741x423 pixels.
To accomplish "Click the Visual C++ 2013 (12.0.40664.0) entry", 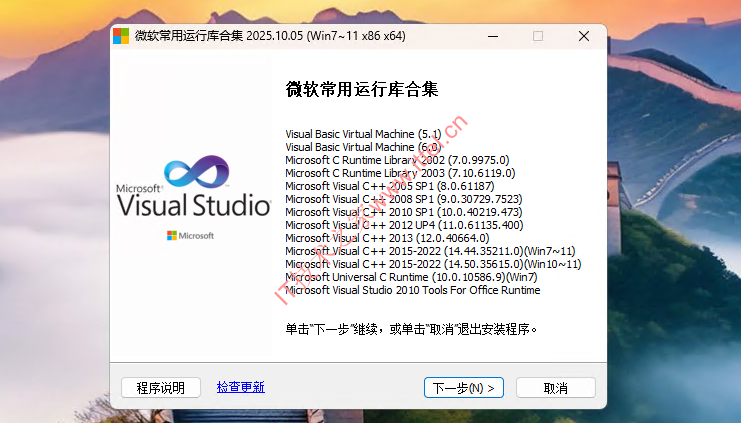I will tap(387, 238).
